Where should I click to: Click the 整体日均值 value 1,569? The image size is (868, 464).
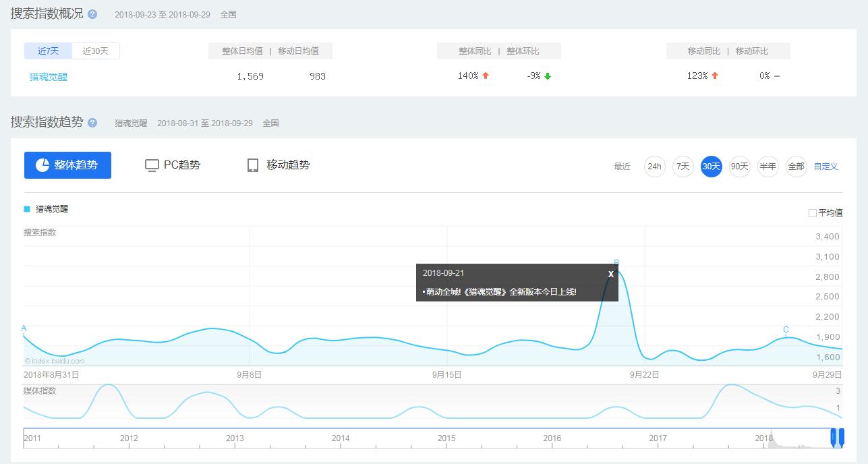pyautogui.click(x=250, y=76)
